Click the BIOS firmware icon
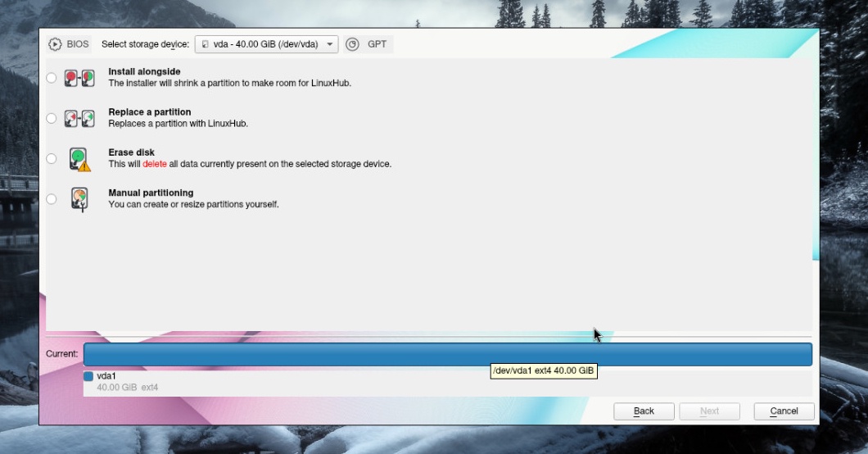 click(x=55, y=44)
